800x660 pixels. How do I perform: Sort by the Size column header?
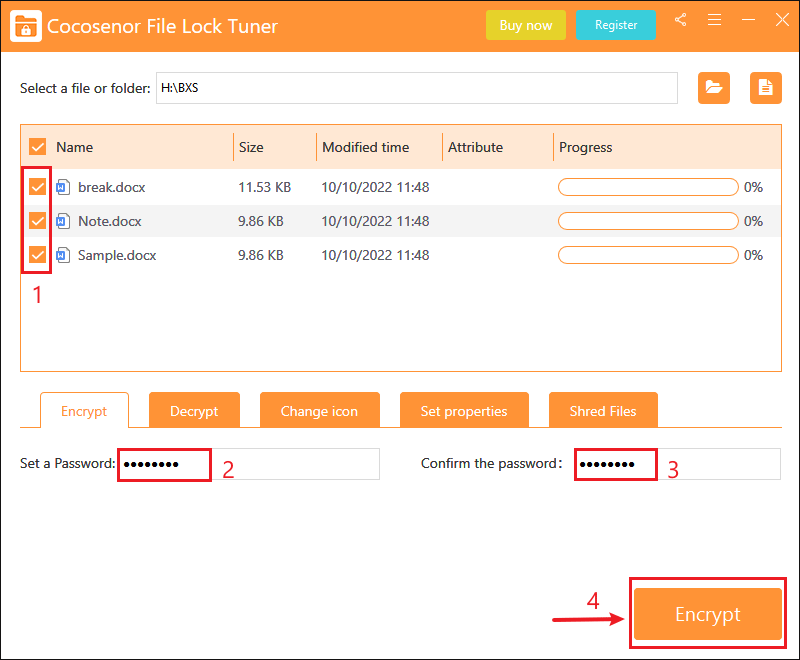[251, 147]
